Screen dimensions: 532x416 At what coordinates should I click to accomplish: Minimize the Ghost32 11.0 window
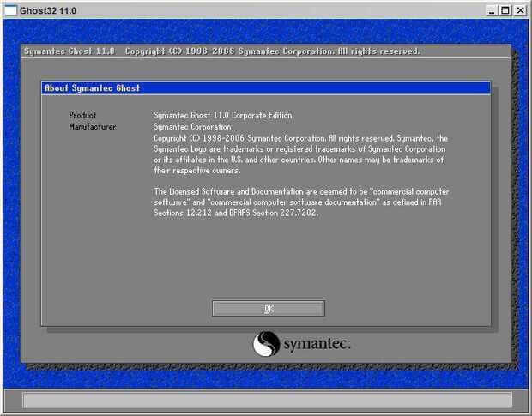pyautogui.click(x=492, y=10)
